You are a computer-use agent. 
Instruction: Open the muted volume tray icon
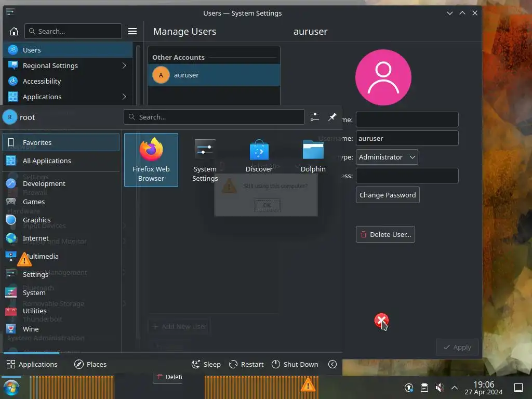pyautogui.click(x=440, y=388)
